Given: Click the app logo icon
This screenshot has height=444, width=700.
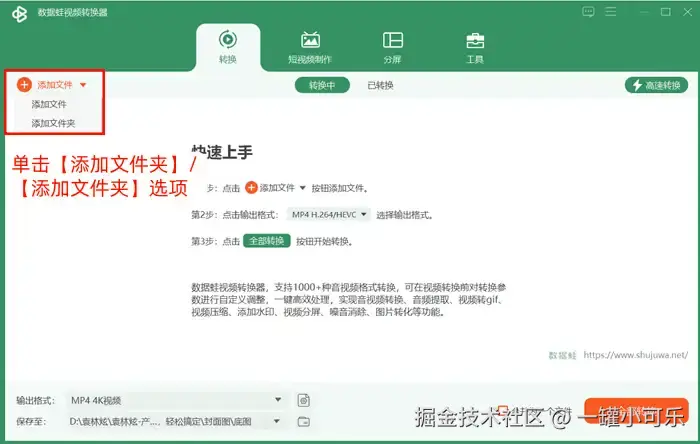Looking at the screenshot, I should pyautogui.click(x=19, y=14).
